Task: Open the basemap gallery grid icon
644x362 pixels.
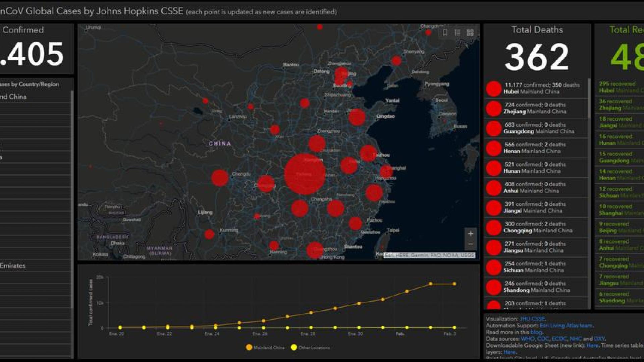Action: point(470,33)
